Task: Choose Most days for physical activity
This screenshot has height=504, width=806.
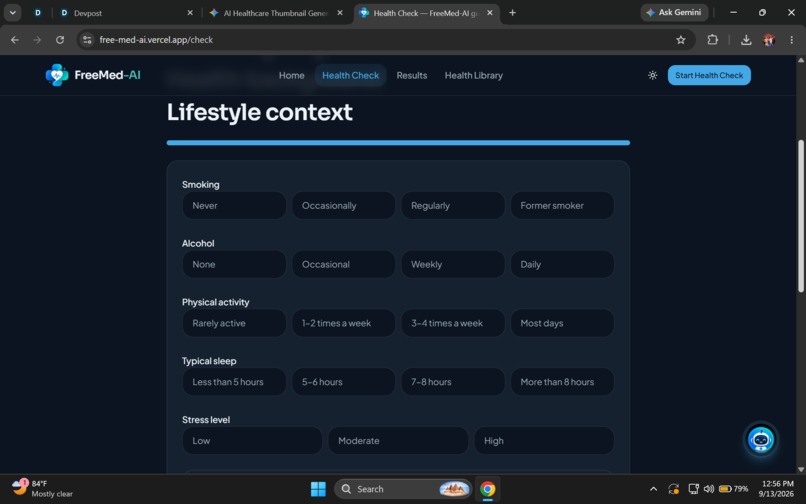Action: [562, 323]
